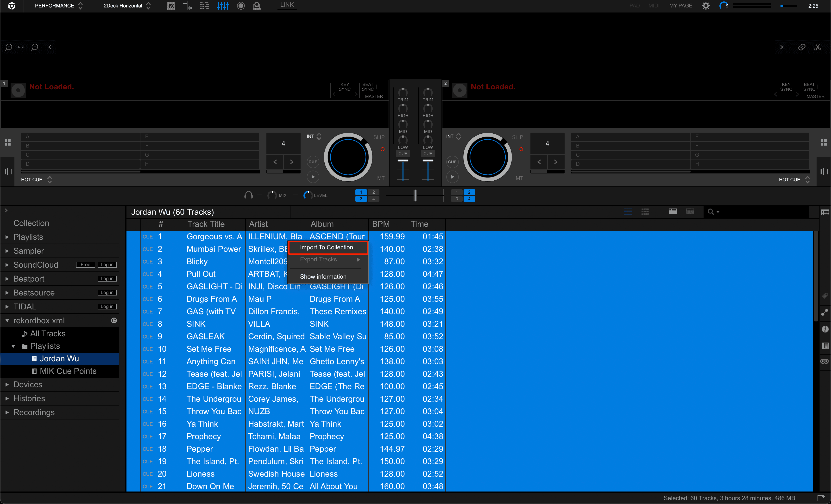Open MY PAGE
Screen dimensions: 831x504
point(680,6)
